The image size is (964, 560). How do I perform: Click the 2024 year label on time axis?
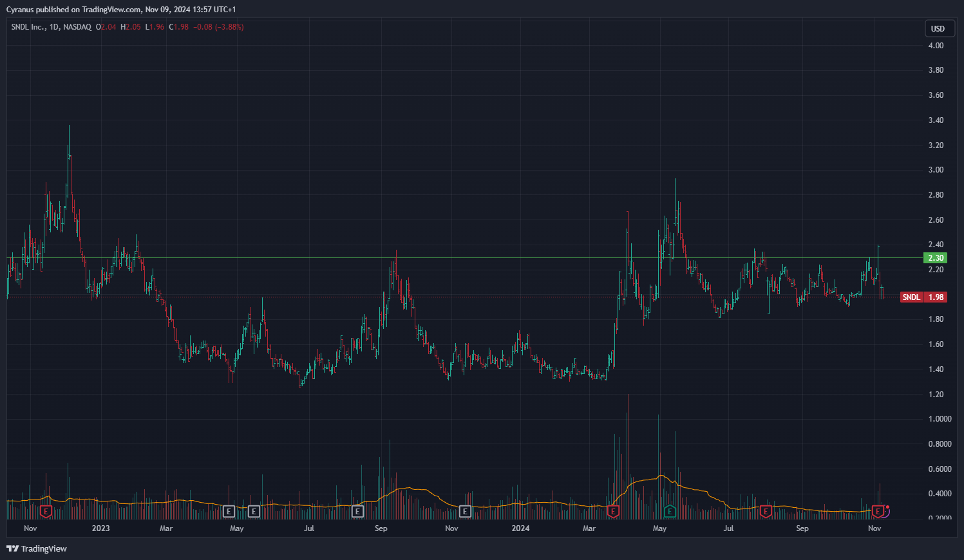520,528
